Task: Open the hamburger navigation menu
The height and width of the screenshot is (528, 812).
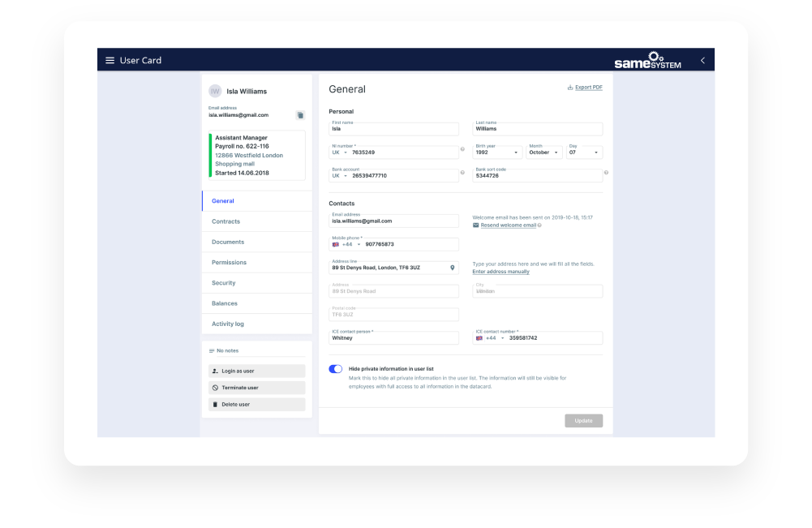Action: tap(110, 60)
